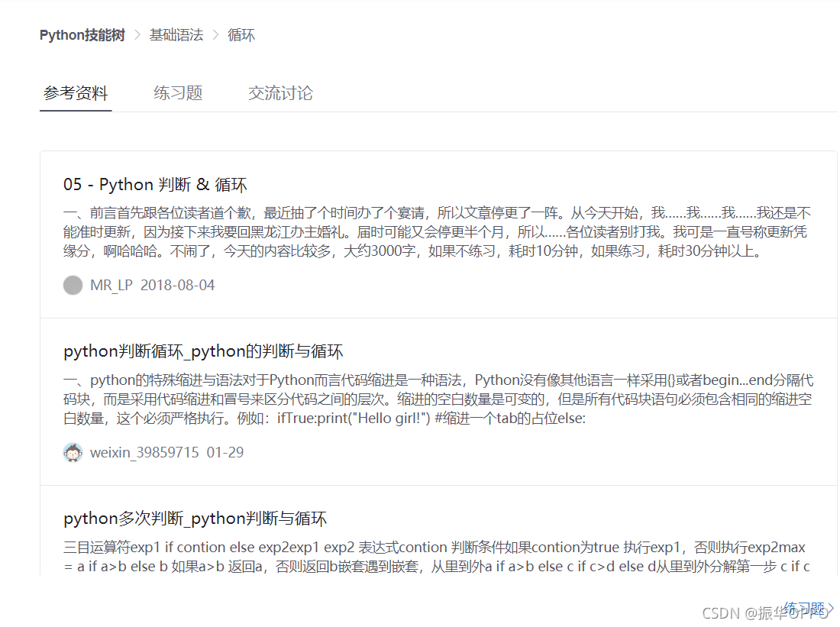The height and width of the screenshot is (627, 840).
Task: Click the date 01-29
Action: pyautogui.click(x=225, y=452)
